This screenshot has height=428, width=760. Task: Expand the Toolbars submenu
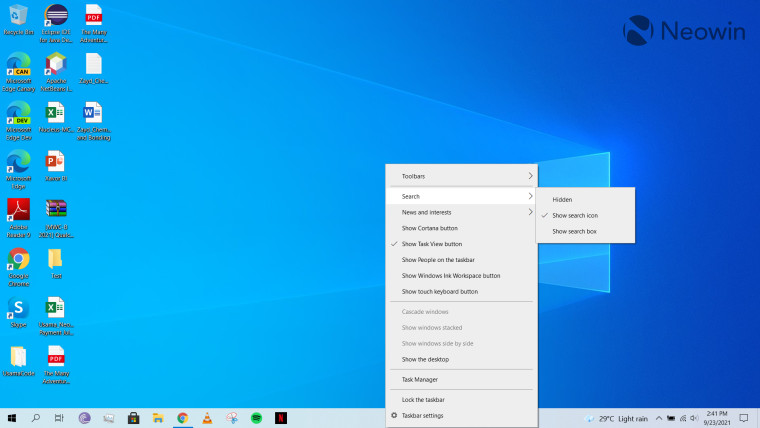pyautogui.click(x=461, y=176)
